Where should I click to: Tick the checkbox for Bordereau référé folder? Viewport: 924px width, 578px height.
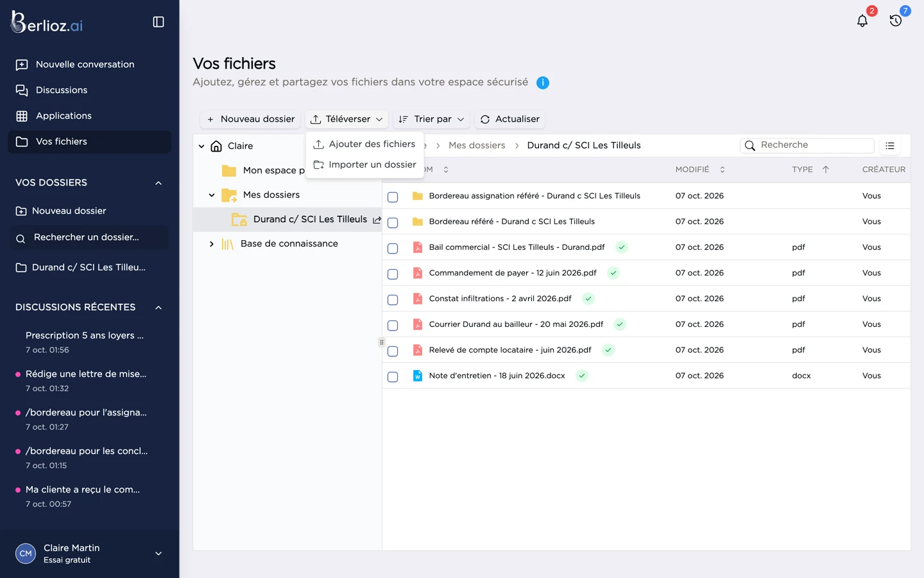[393, 222]
